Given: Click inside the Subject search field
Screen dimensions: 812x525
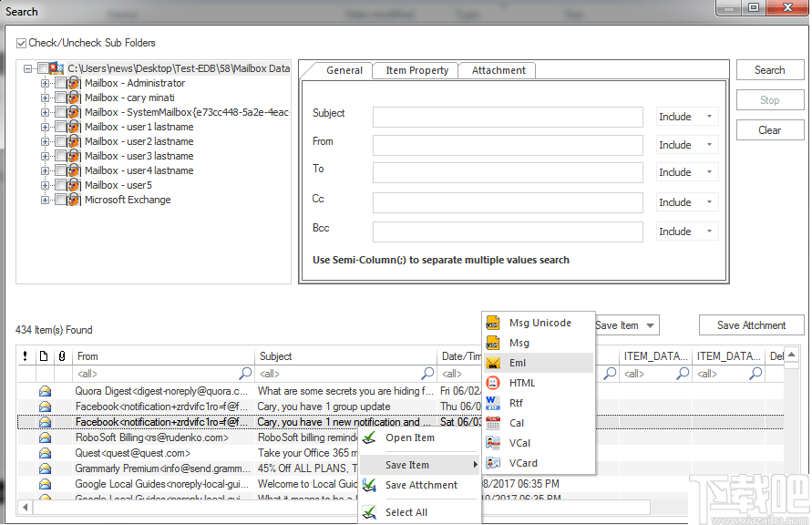Looking at the screenshot, I should 508,116.
